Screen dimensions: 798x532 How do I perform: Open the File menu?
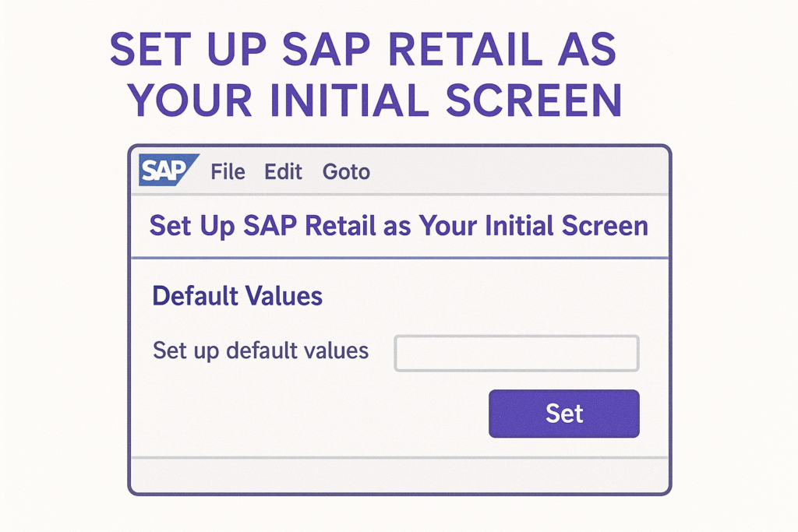(x=228, y=171)
